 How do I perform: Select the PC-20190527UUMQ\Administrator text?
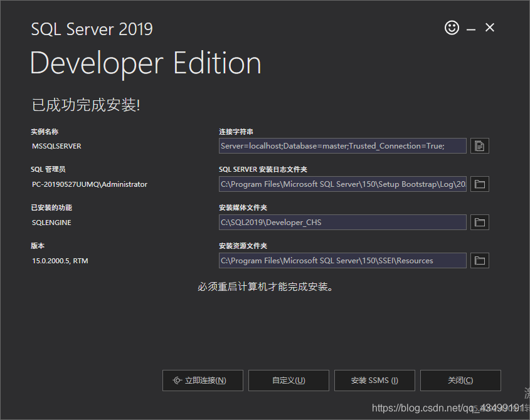click(x=90, y=184)
